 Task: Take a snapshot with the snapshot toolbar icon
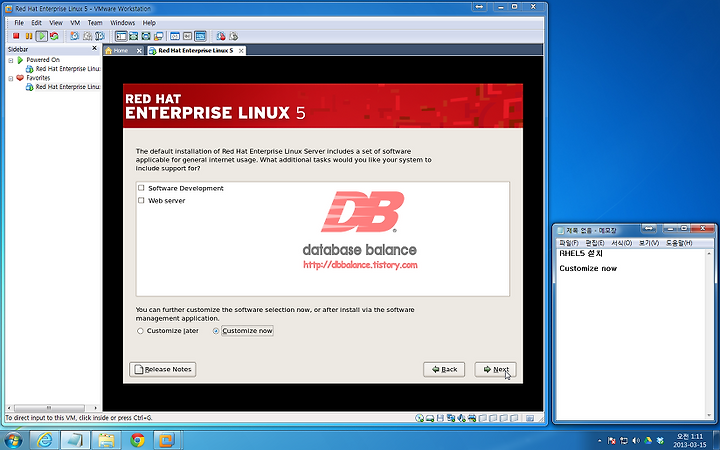pos(74,36)
